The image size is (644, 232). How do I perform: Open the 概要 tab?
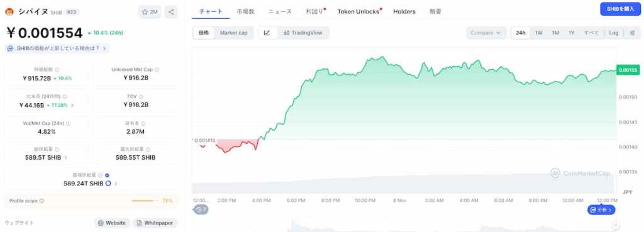pyautogui.click(x=435, y=11)
